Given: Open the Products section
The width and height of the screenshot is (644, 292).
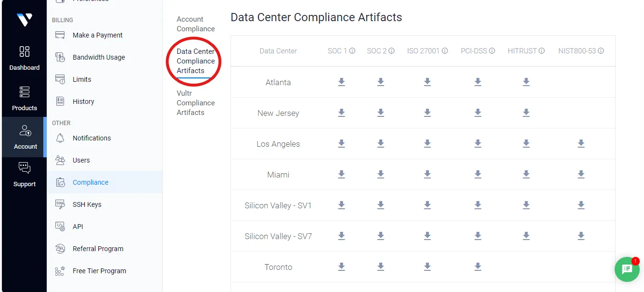Looking at the screenshot, I should 25,99.
